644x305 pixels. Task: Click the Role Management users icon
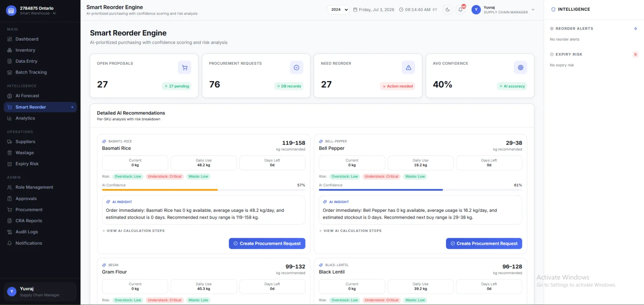tap(10, 187)
